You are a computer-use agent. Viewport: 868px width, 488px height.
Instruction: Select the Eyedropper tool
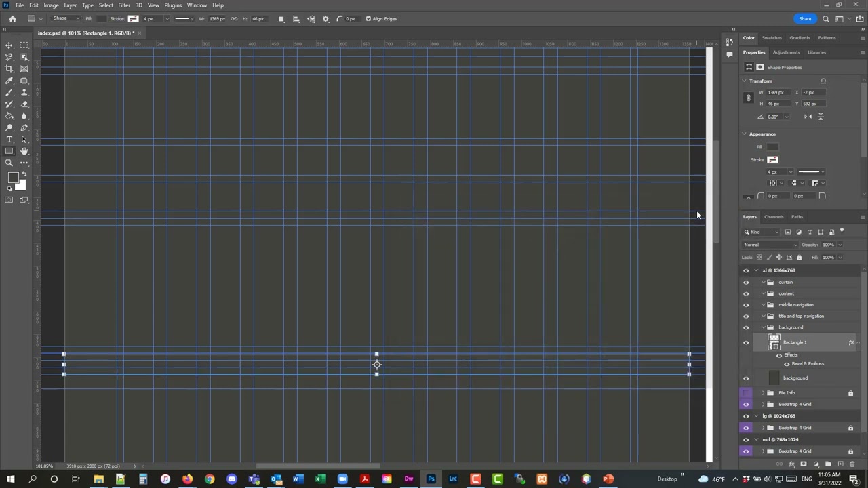(9, 81)
